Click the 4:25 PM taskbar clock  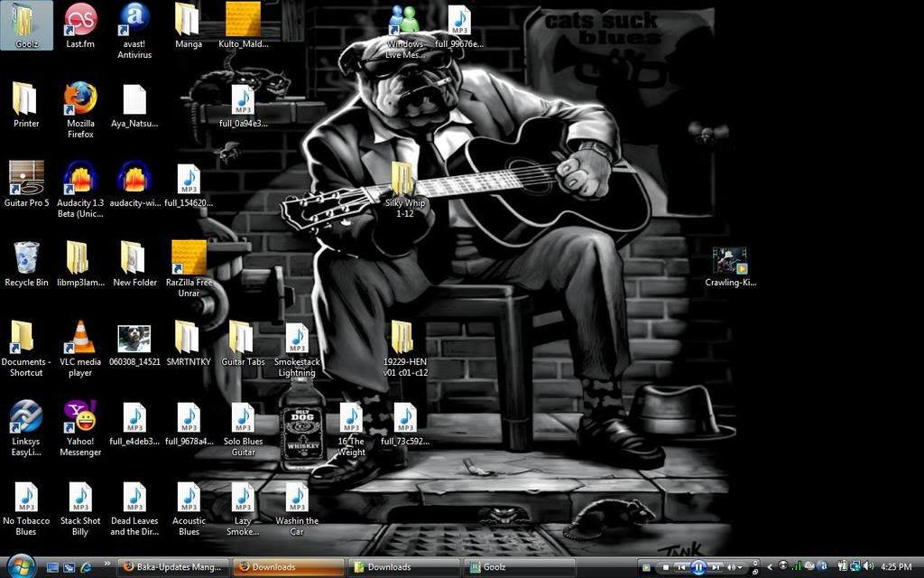click(896, 567)
